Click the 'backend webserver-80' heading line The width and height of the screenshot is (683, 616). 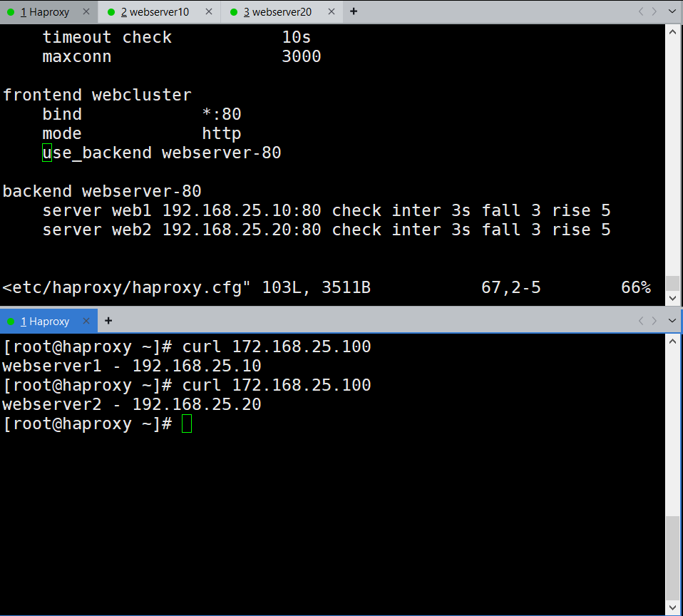[102, 191]
